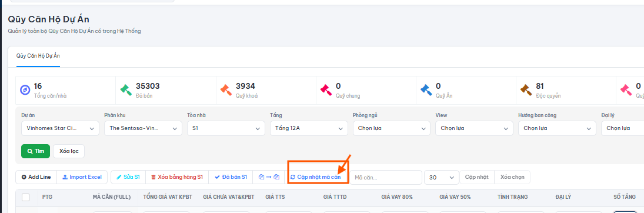Image resolution: width=644 pixels, height=213 pixels.
Task: Tick the select-all checkbox in table header
Action: tap(25, 197)
